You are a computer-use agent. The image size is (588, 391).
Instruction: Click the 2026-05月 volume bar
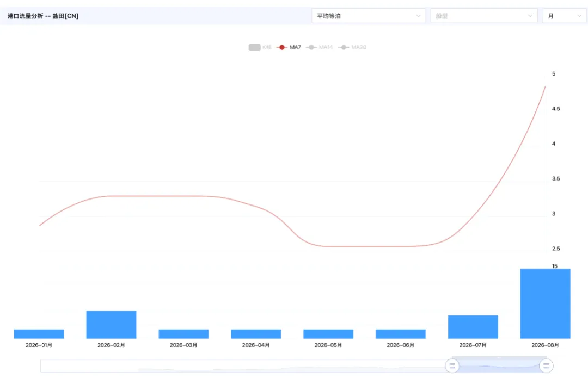[328, 334]
